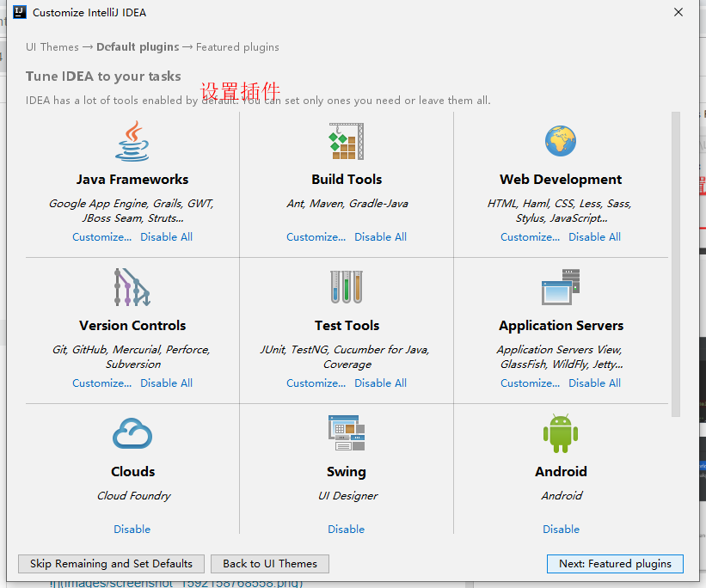Open Customize options for Version Controls

(x=101, y=383)
